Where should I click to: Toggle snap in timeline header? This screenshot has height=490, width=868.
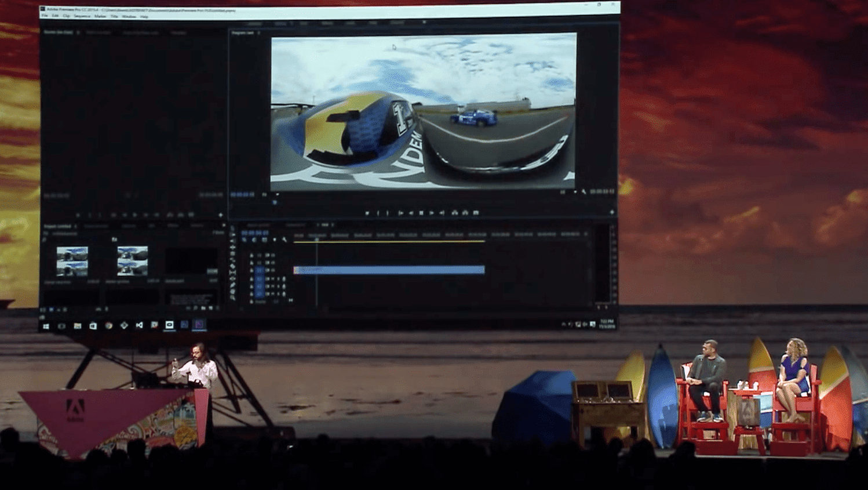[x=254, y=239]
